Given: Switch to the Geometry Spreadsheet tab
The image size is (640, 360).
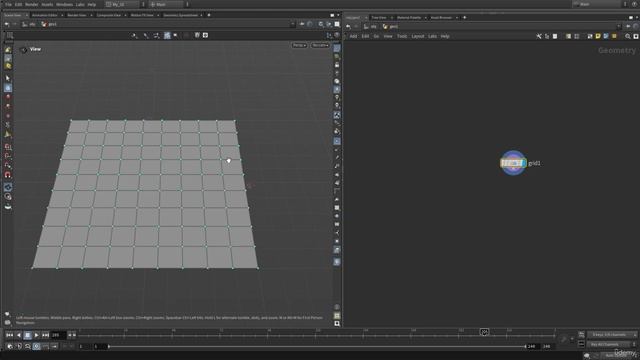Looking at the screenshot, I should coord(180,15).
